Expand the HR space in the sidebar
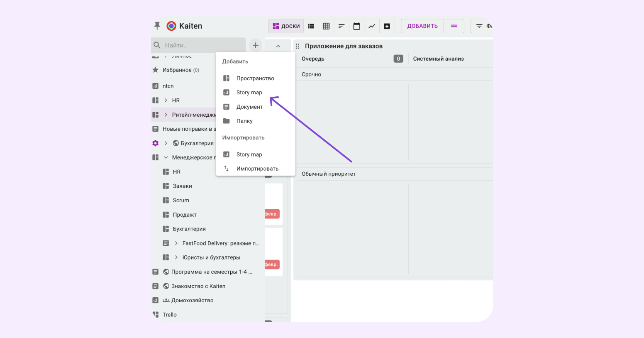Screen dimensions: 644x338 pyautogui.click(x=165, y=100)
